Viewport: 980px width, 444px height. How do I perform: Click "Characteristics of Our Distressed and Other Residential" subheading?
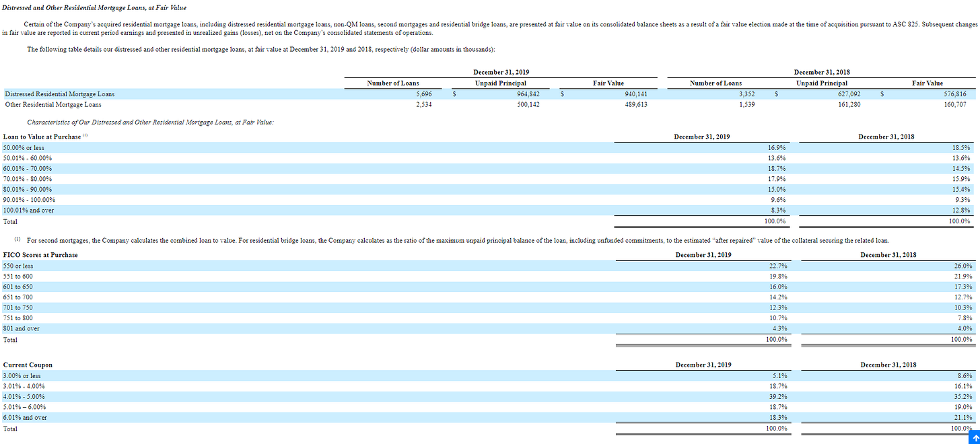[x=150, y=122]
